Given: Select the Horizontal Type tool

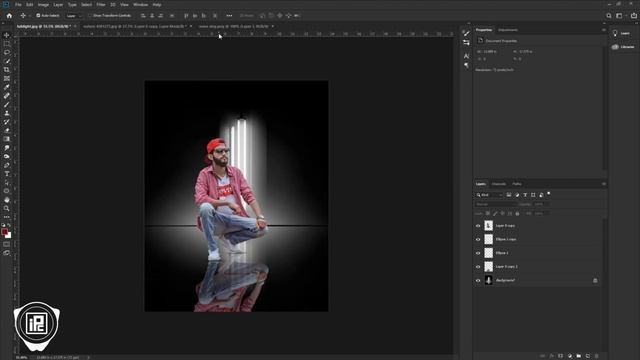Looking at the screenshot, I should coord(7,174).
